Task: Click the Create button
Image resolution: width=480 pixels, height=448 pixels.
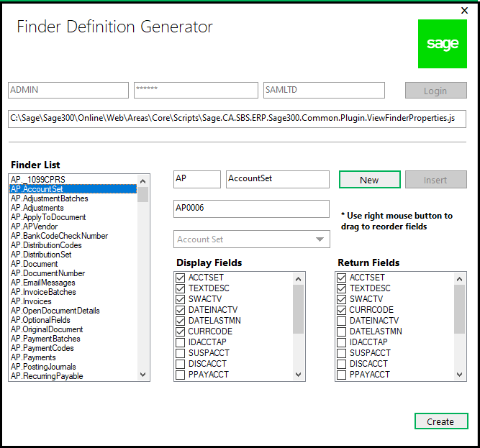Action: [441, 421]
